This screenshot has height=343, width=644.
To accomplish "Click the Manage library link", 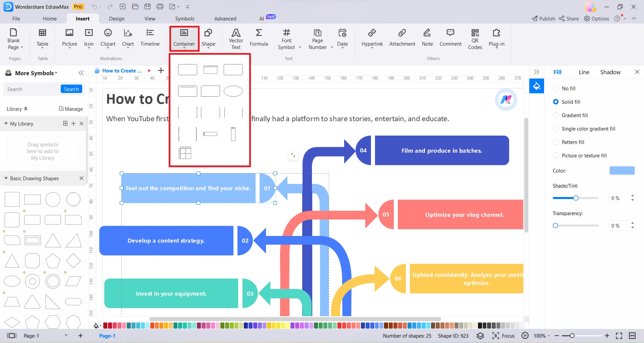I will [71, 109].
